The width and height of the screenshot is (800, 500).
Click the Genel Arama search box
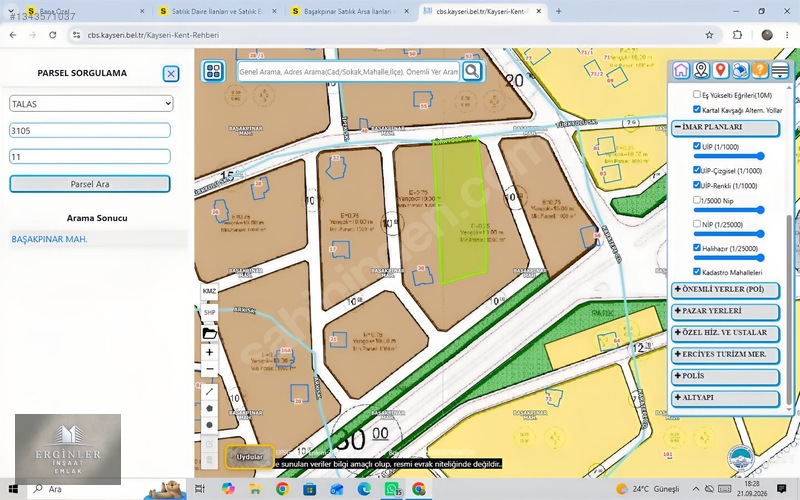click(349, 71)
